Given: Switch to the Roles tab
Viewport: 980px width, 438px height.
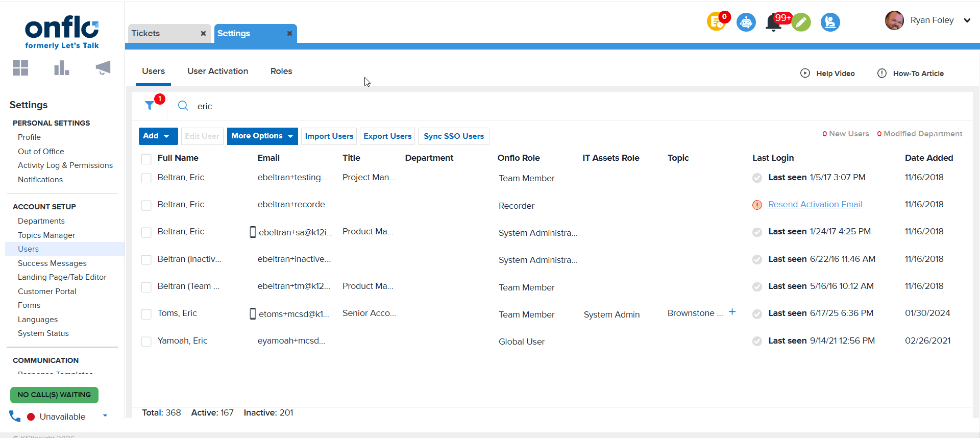Looking at the screenshot, I should point(281,71).
